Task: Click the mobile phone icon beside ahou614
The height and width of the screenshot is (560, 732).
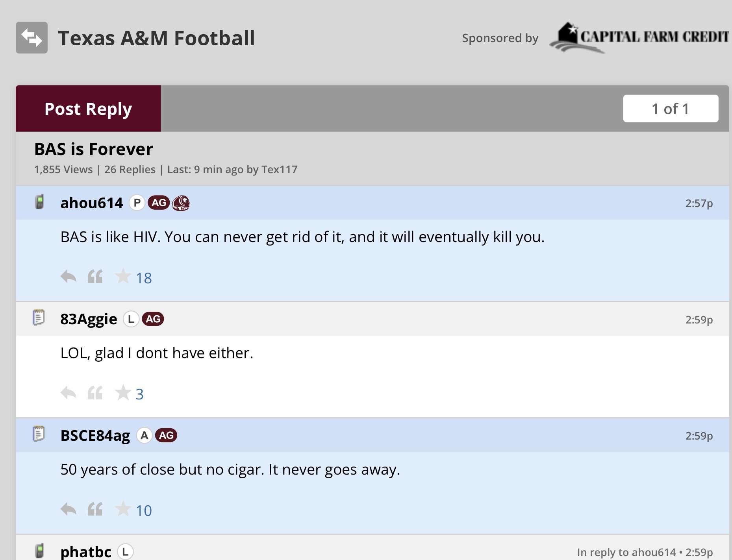Action: click(x=39, y=202)
